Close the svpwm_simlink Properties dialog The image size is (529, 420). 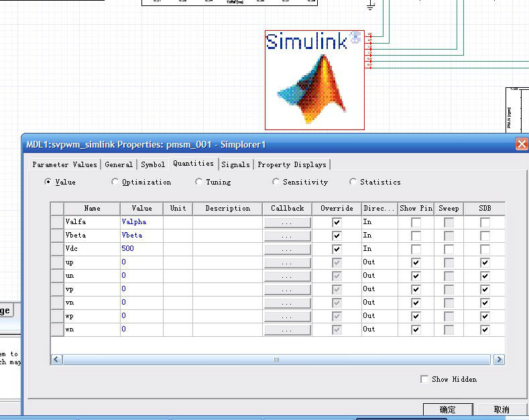pyautogui.click(x=522, y=144)
